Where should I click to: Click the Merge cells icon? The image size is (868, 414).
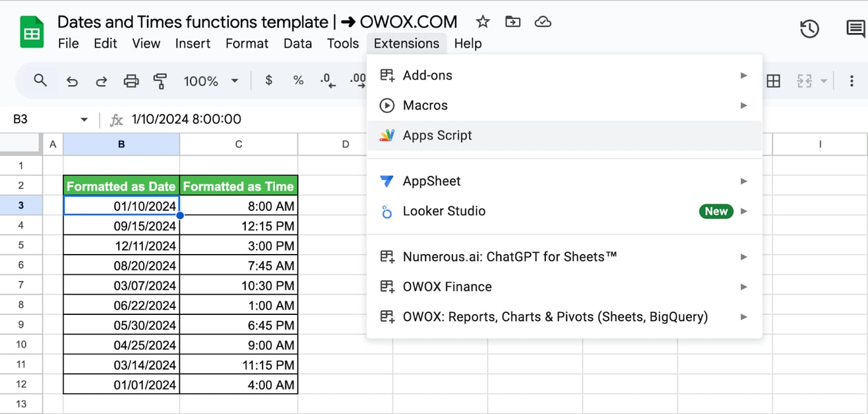coord(804,81)
